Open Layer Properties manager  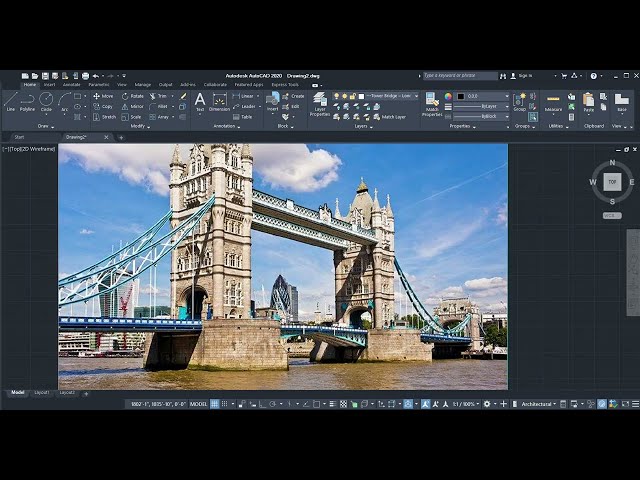tap(320, 104)
